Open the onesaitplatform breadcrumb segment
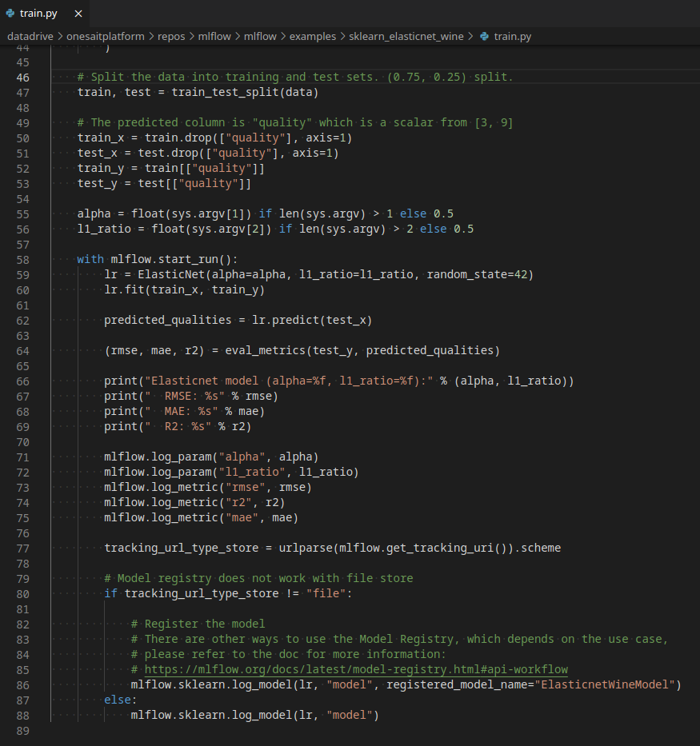The width and height of the screenshot is (700, 746). pyautogui.click(x=105, y=37)
